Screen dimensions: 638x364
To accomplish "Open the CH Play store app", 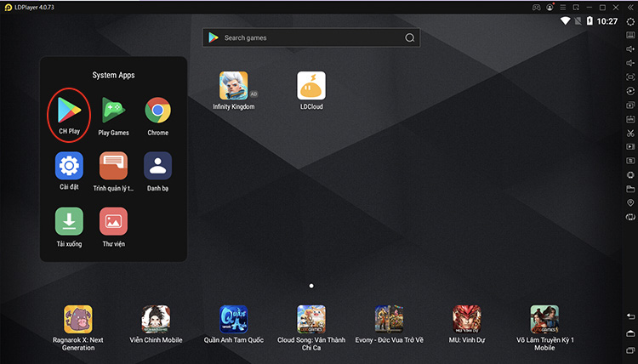I will click(69, 111).
